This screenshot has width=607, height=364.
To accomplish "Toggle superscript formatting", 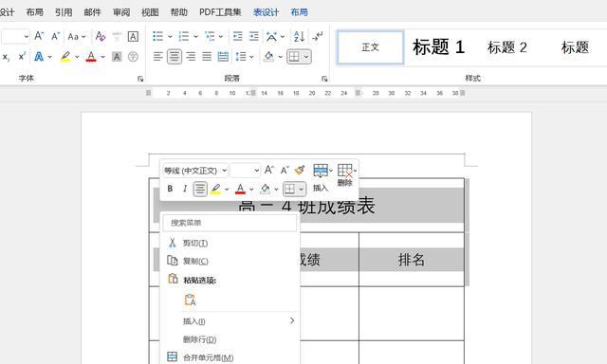I will 23,57.
